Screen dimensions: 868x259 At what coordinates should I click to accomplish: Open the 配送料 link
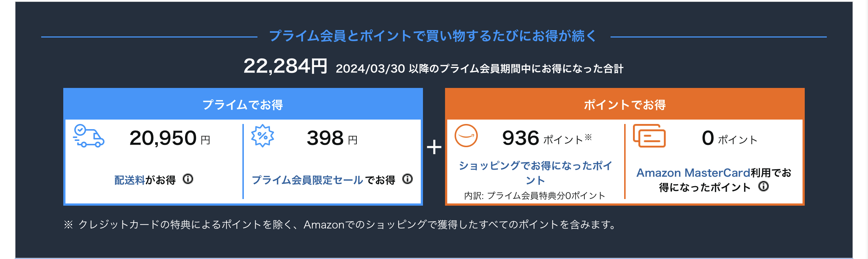[x=129, y=180]
